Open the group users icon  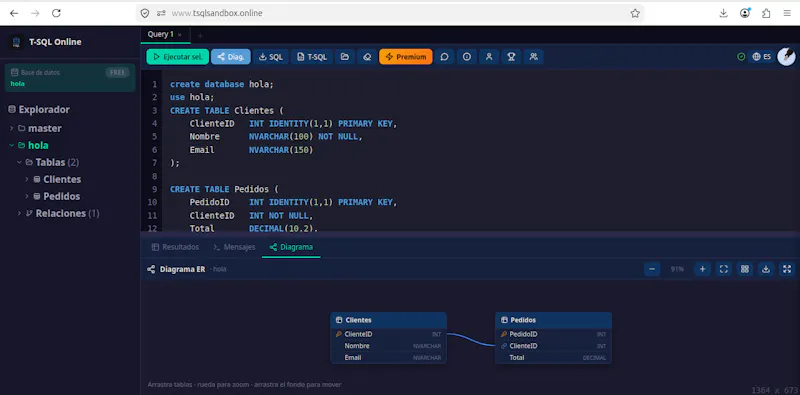[534, 57]
